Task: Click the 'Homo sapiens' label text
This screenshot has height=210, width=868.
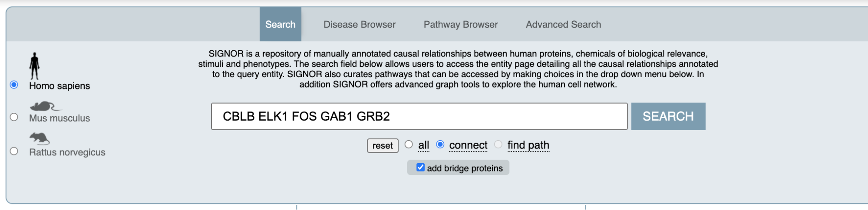Action: (59, 86)
